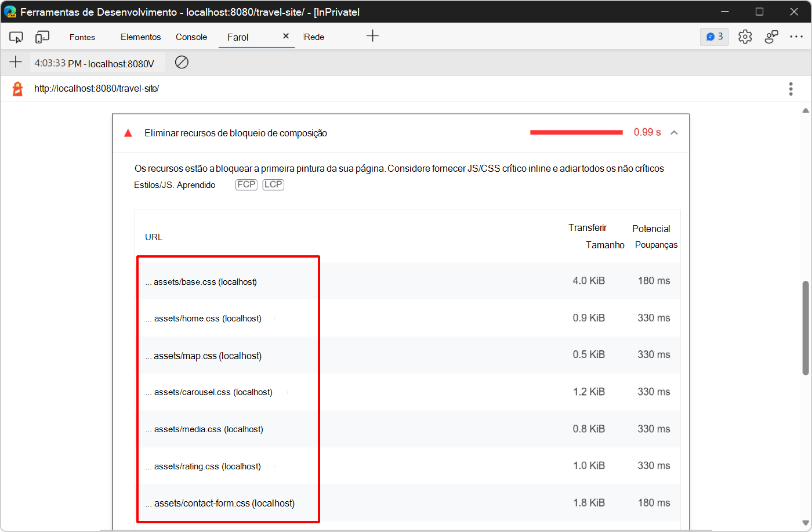
Task: Click the FCP filter chip
Action: coord(246,184)
